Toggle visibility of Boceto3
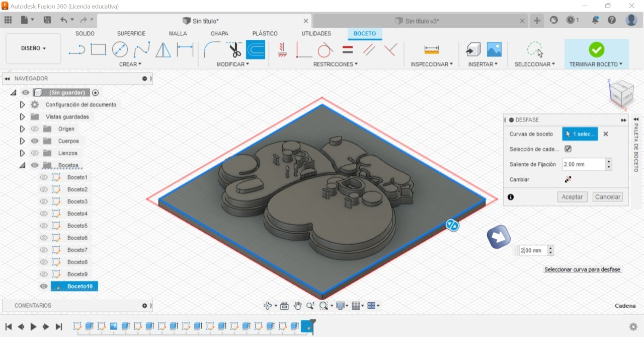 44,201
